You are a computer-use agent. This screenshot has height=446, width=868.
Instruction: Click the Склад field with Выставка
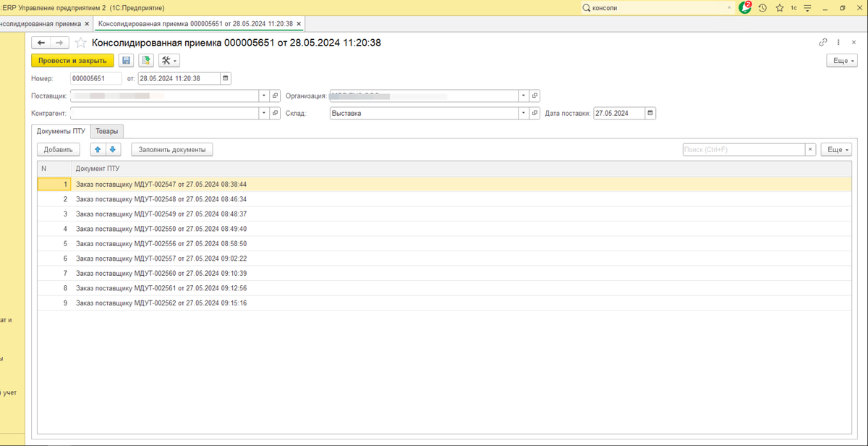tap(424, 113)
